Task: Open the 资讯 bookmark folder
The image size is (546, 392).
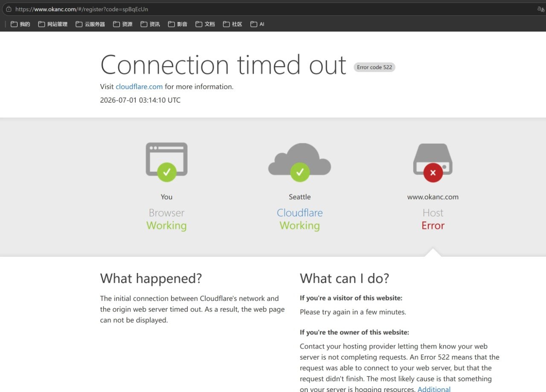Action: 150,24
